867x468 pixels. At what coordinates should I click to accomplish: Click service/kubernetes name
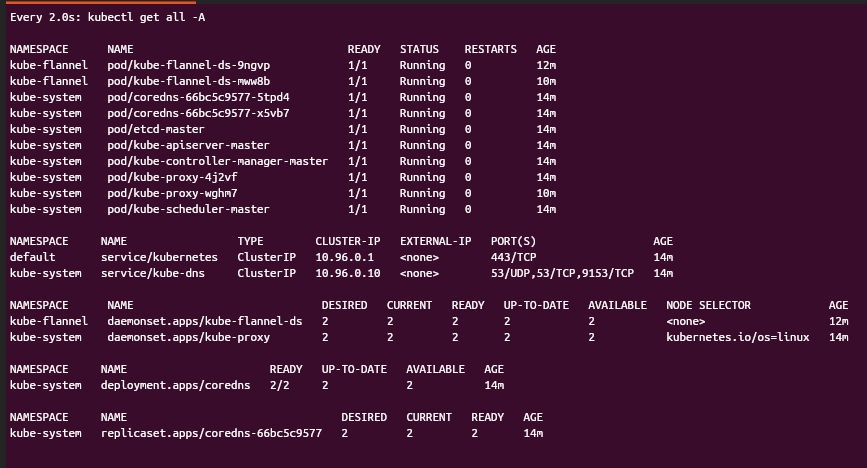pos(159,257)
